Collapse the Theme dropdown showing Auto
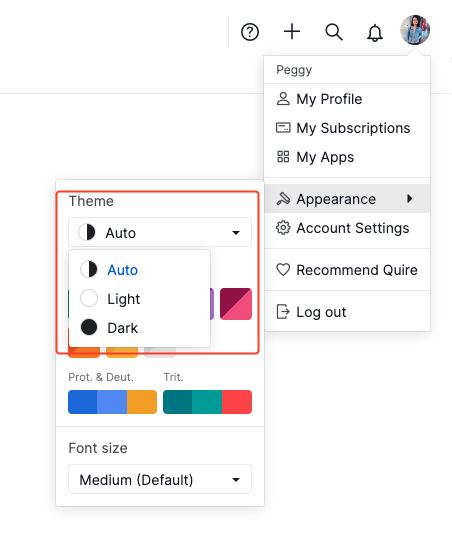 (x=160, y=232)
